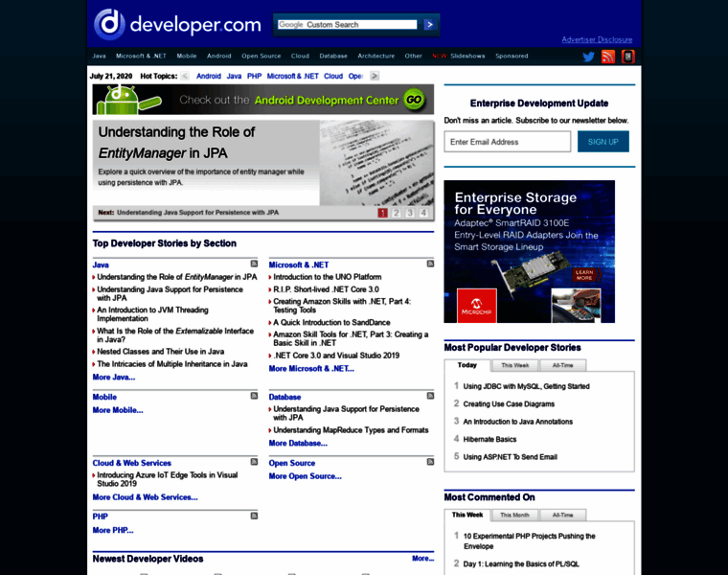Submit search with the arrow button
728x575 pixels.
point(429,25)
